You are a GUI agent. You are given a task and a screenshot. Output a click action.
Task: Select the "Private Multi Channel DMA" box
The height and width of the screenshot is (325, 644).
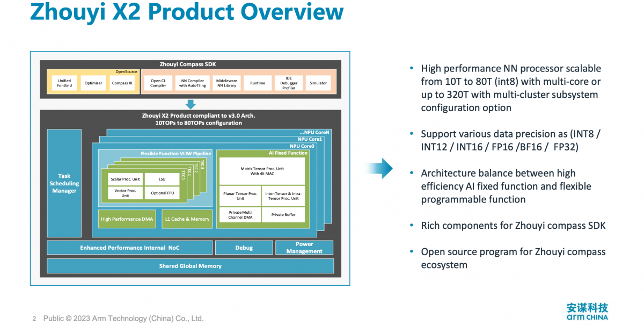(240, 215)
